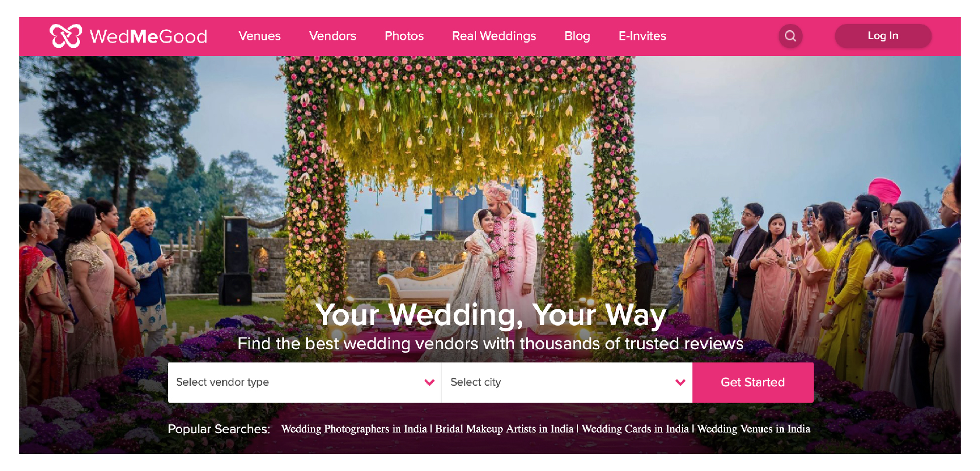980x471 pixels.
Task: Open the Vendors menu
Action: click(332, 36)
